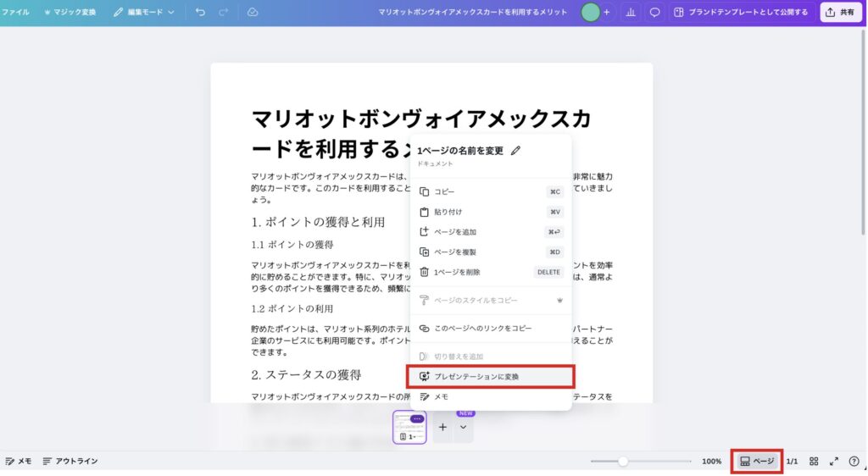Select ページを複製 menu entry
The width and height of the screenshot is (868, 476).
pos(491,252)
